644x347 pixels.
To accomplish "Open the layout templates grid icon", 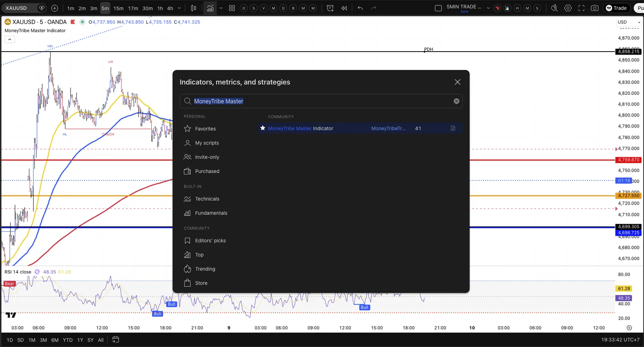I will coord(232,8).
